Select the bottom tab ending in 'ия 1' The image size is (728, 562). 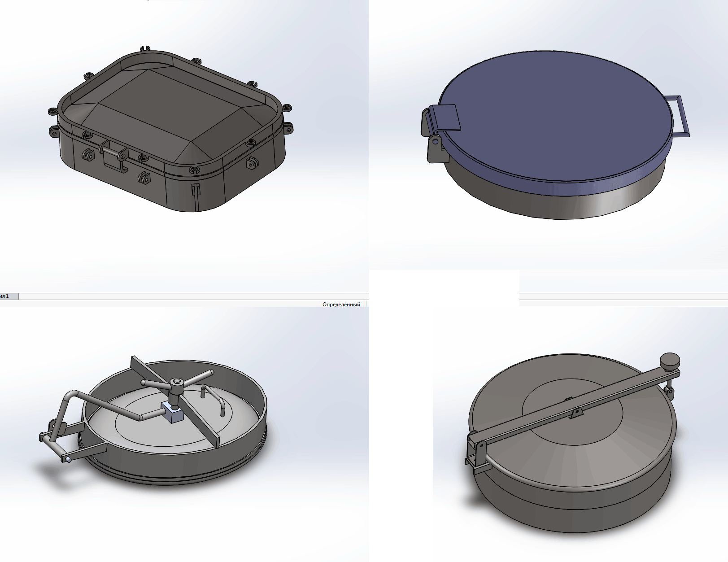click(x=9, y=296)
